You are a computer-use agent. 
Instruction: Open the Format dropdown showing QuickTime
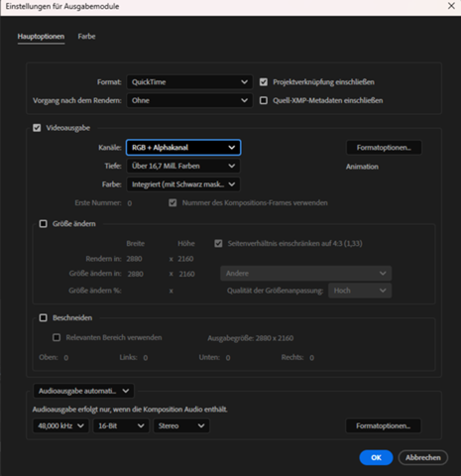(x=189, y=82)
